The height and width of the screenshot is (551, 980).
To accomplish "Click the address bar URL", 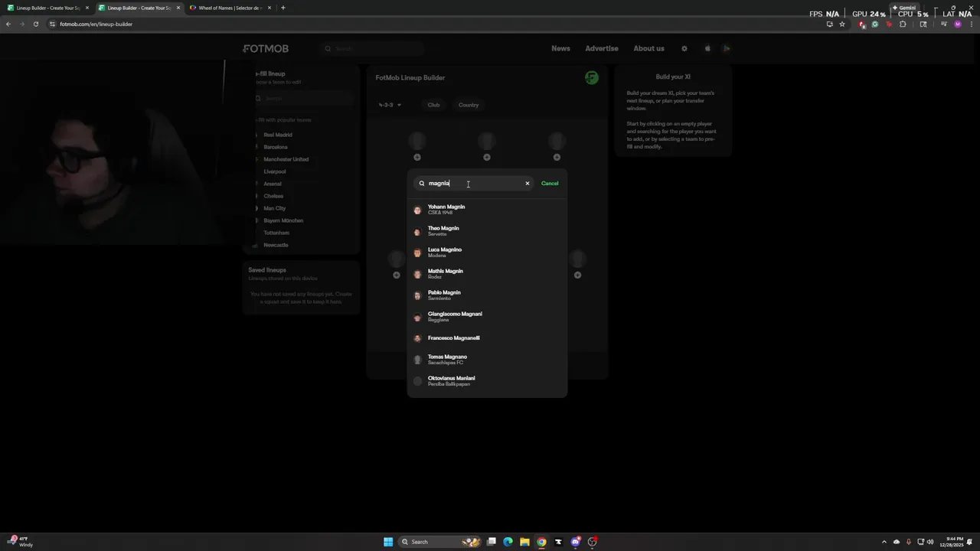I will coord(96,24).
